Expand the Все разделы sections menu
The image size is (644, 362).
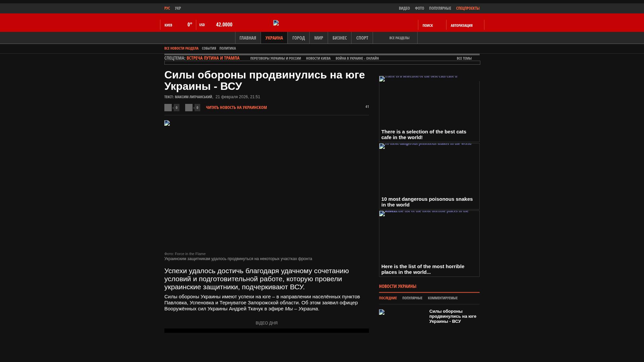click(399, 38)
